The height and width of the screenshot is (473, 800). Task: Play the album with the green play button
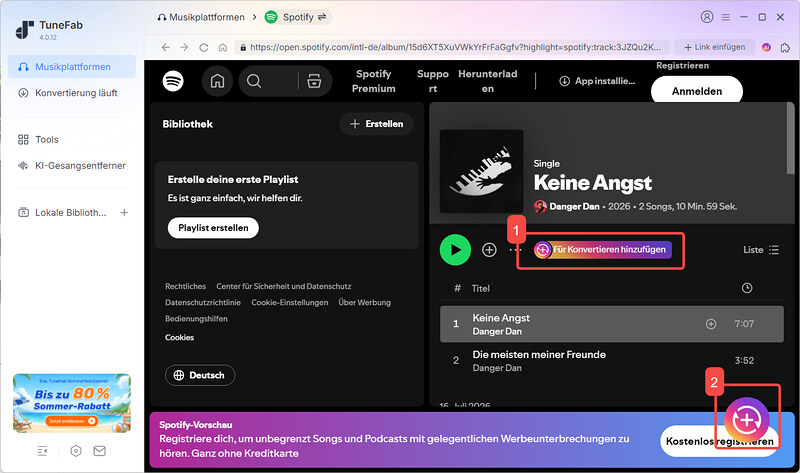[x=455, y=250]
